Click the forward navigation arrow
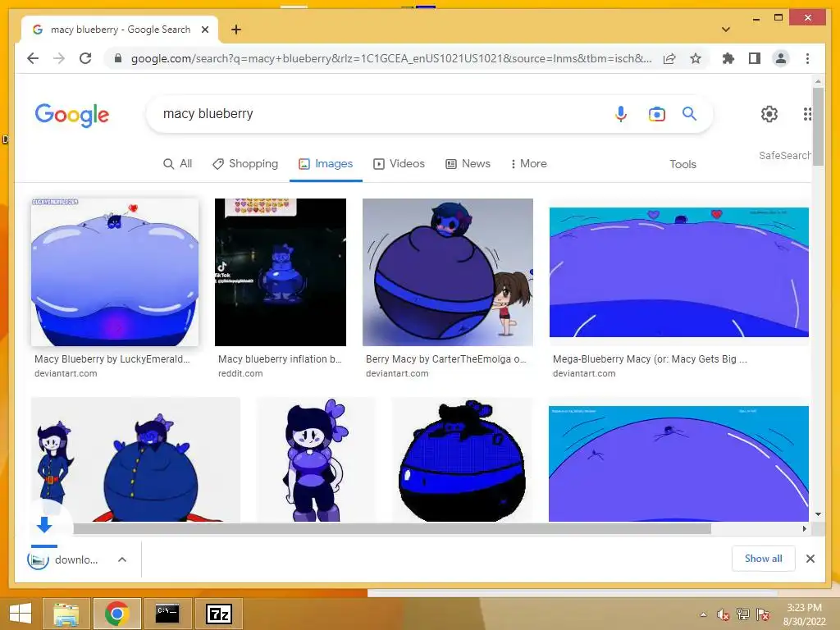840x630 pixels. tap(59, 58)
